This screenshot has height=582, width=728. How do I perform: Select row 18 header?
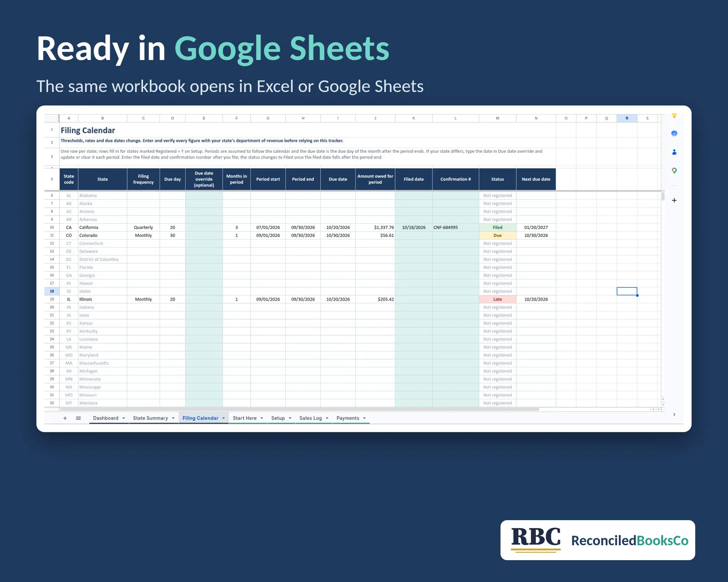pos(52,291)
